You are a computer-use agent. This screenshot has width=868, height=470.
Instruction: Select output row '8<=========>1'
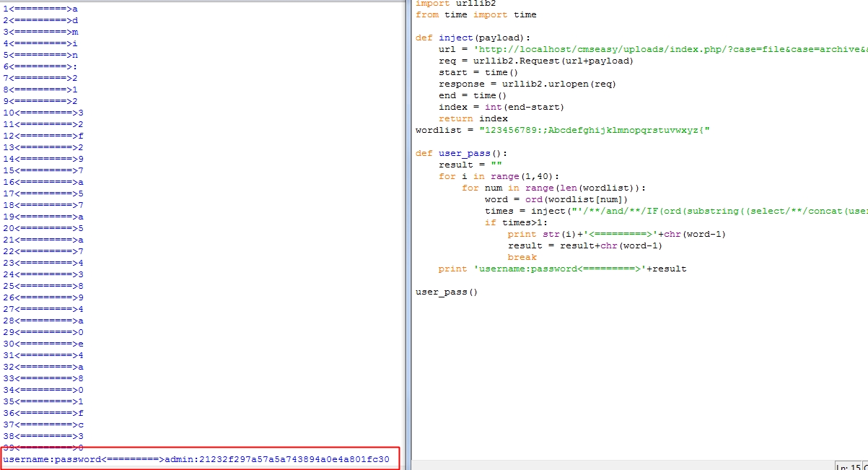tap(40, 90)
